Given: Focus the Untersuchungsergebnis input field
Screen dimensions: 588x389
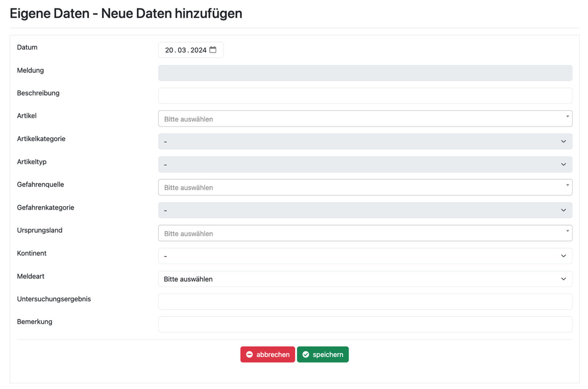Looking at the screenshot, I should click(365, 301).
